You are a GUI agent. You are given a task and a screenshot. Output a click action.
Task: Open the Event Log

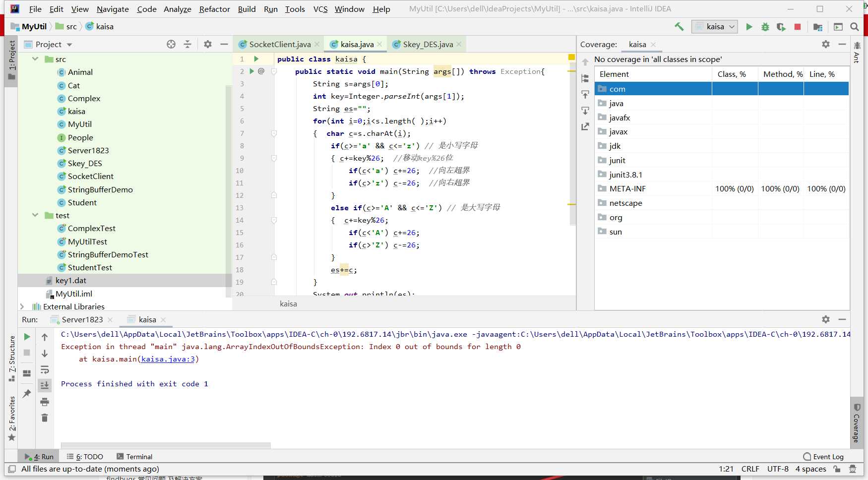click(823, 457)
